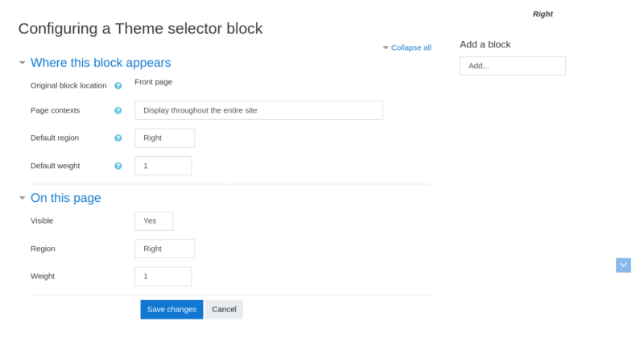Collapse the On this page arrow

click(x=23, y=198)
